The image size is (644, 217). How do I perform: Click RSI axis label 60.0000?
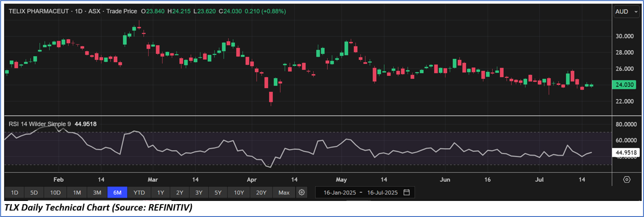[x=626, y=140]
